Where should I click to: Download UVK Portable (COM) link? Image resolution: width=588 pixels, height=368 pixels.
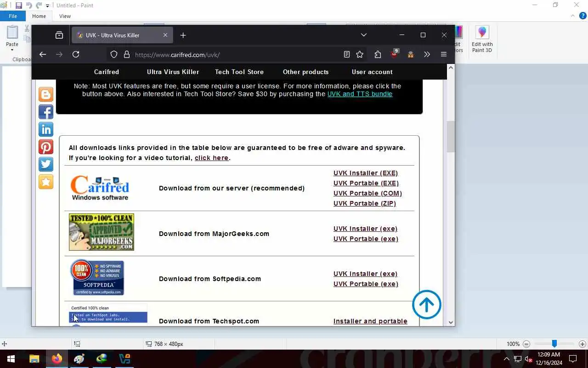tap(367, 193)
